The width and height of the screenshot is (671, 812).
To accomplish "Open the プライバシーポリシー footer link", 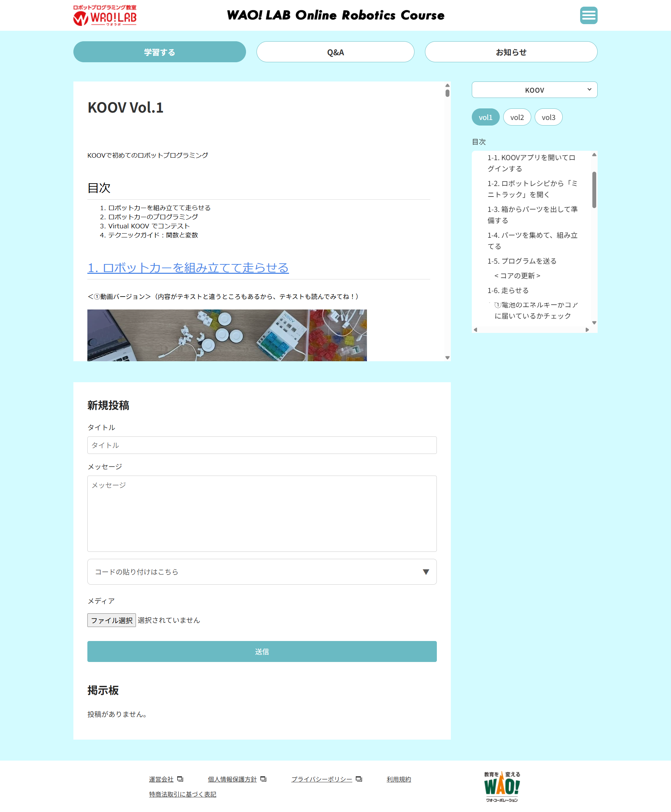I will click(322, 779).
